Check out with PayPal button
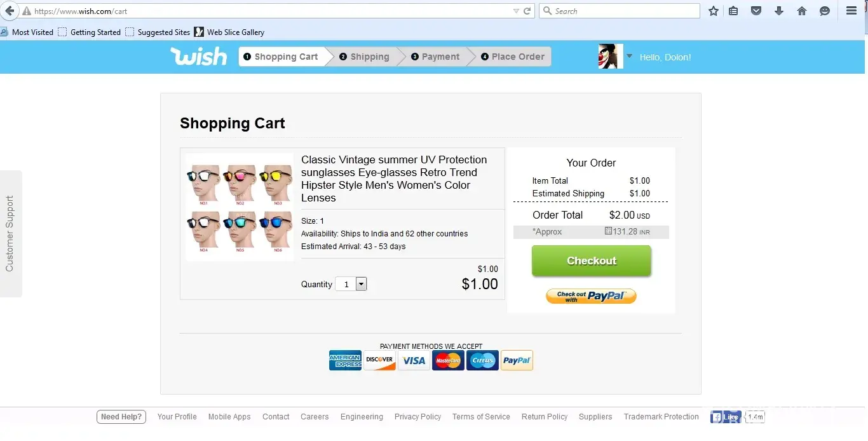 pos(591,296)
